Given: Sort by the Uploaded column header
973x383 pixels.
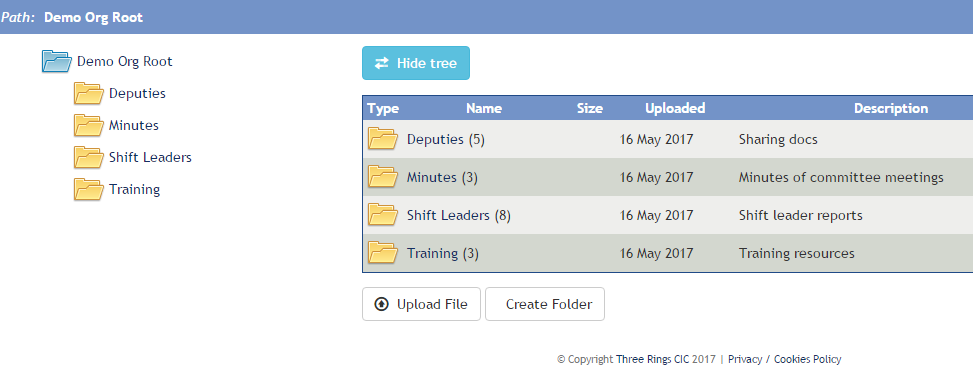Looking at the screenshot, I should click(x=675, y=108).
